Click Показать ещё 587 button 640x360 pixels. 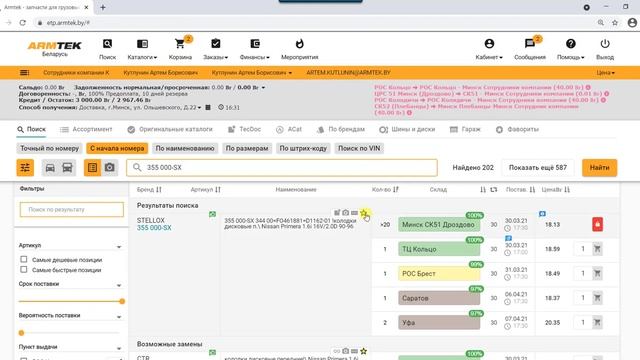pyautogui.click(x=538, y=168)
